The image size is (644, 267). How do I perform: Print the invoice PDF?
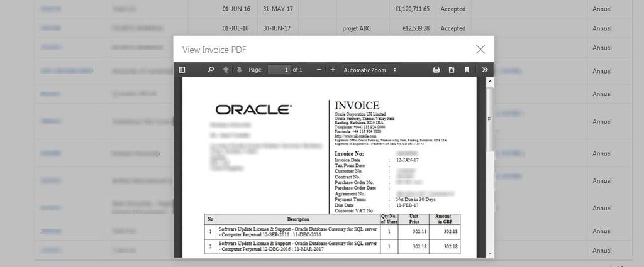[436, 70]
